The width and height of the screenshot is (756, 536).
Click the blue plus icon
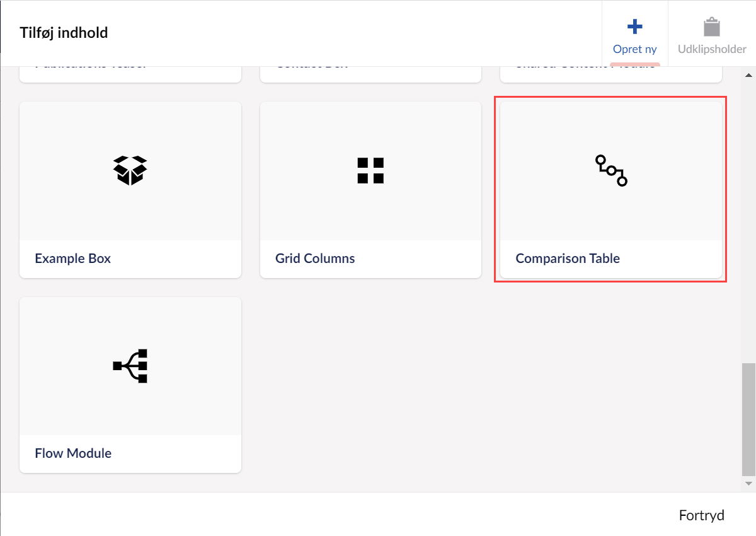point(634,26)
